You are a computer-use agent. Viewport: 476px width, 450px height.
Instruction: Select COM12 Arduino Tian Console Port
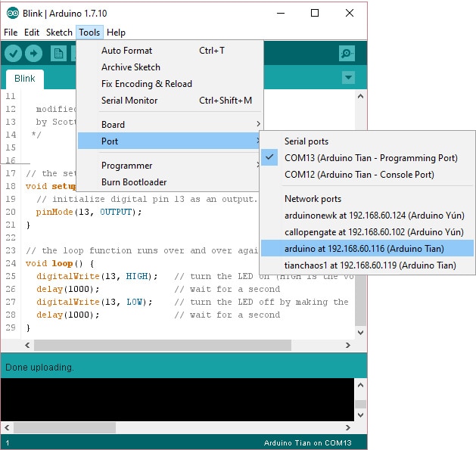point(359,175)
